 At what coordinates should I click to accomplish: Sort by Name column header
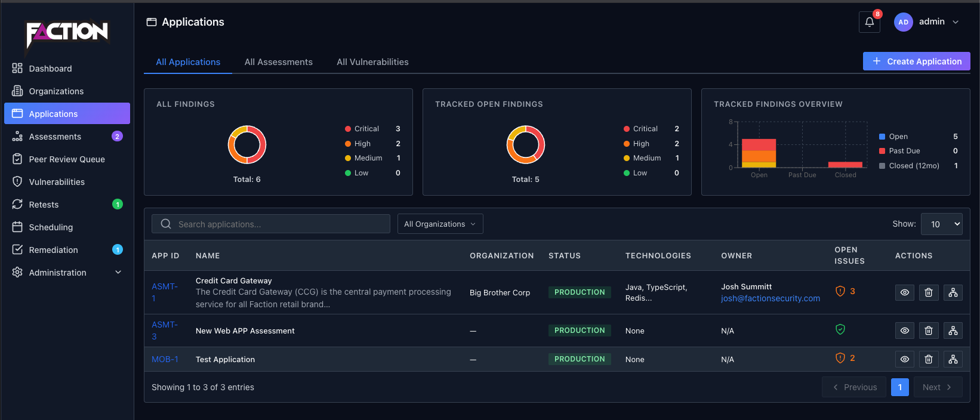[x=208, y=255]
